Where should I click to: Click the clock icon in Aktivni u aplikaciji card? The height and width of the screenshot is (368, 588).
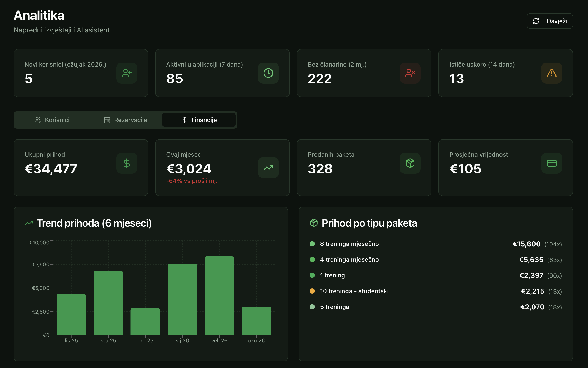[x=268, y=73]
